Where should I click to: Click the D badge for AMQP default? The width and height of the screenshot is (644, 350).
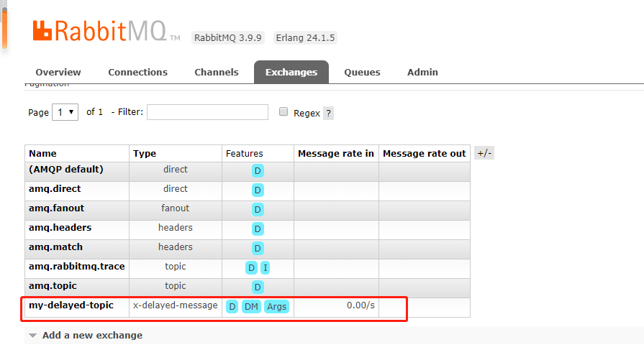[258, 171]
